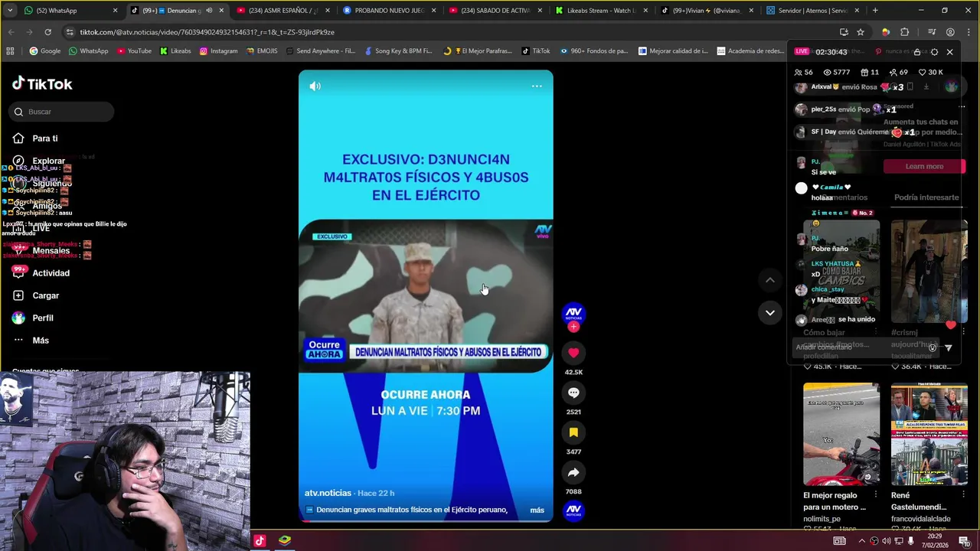Open the atv.noticias profile link
Viewport: 980px width, 551px height.
(328, 493)
